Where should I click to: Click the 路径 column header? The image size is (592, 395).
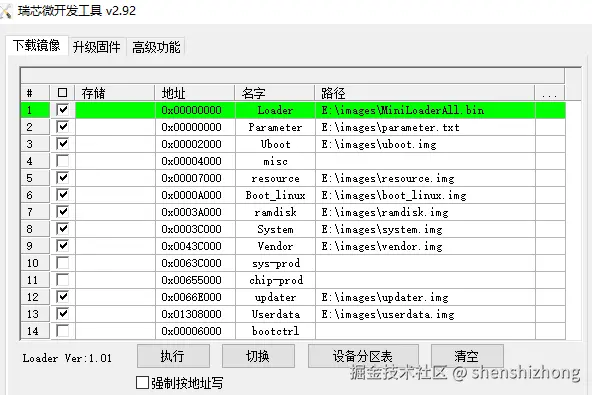coord(425,93)
